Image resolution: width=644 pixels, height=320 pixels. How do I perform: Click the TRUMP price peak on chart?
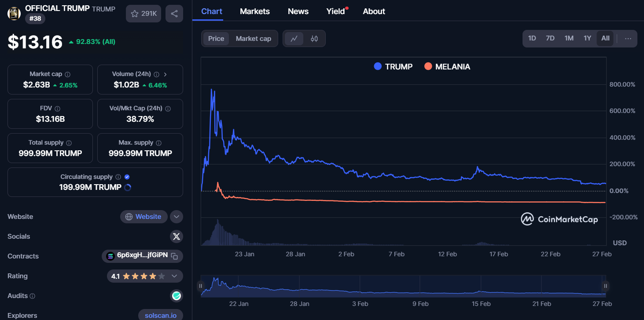pos(212,90)
